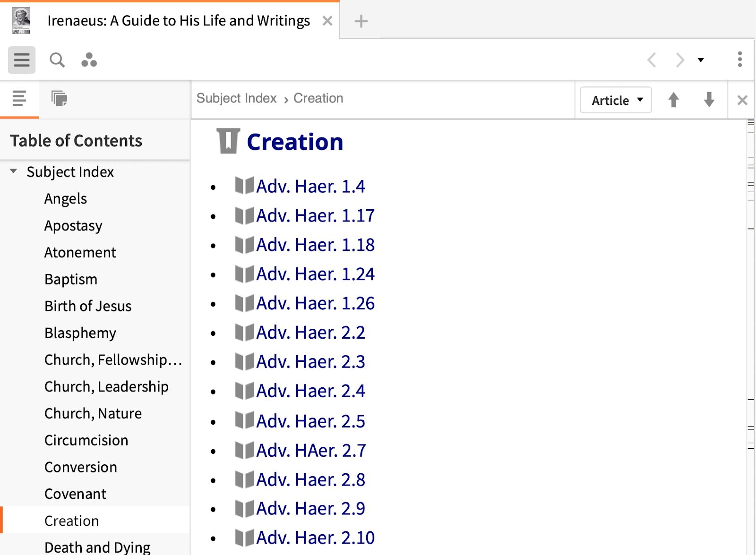
Task: Open the history dropdown triangle
Action: (x=701, y=60)
